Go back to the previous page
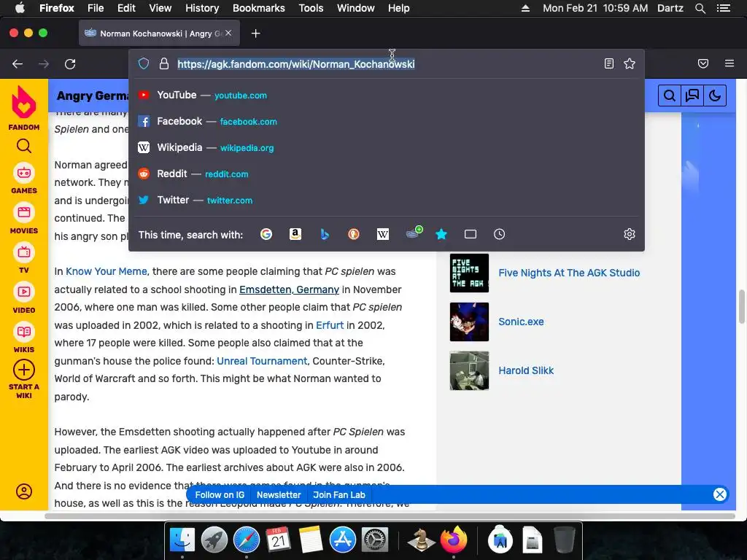747x560 pixels. pos(18,64)
